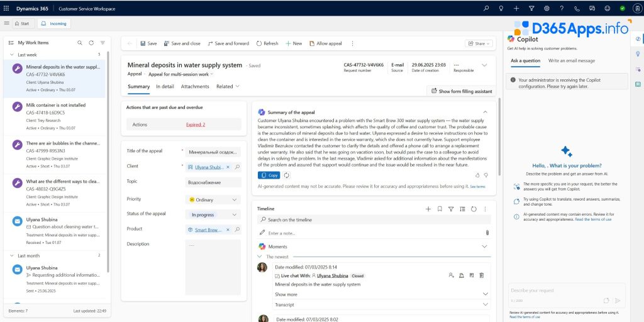The image size is (644, 322).
Task: Copy the appeal summary
Action: (269, 175)
